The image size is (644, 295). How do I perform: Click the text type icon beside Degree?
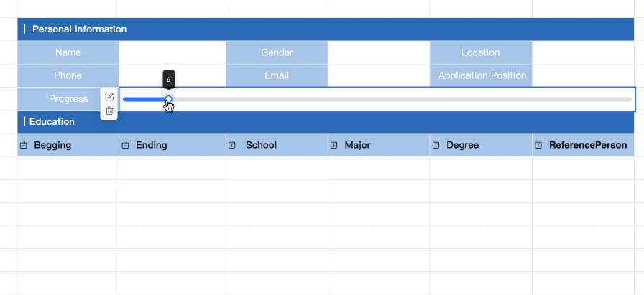coord(436,146)
